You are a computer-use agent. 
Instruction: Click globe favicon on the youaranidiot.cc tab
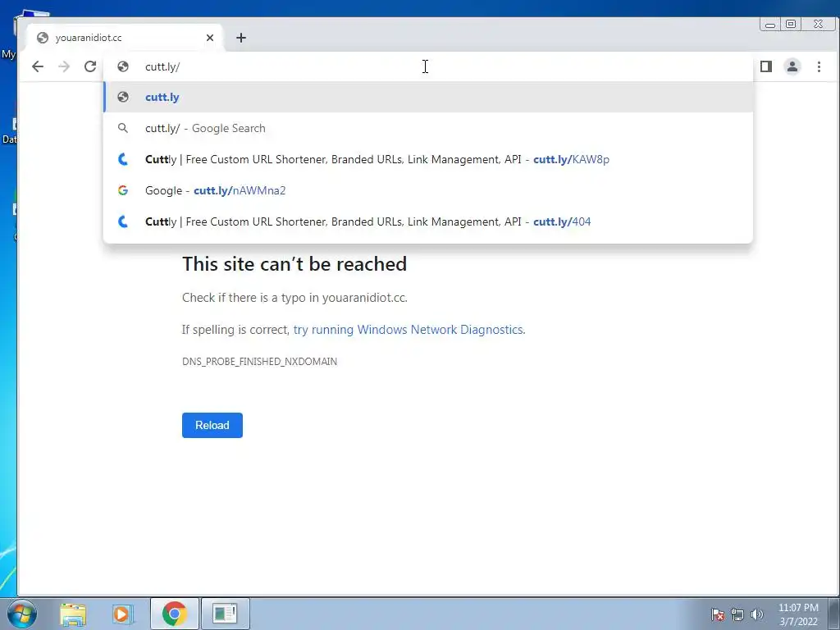(x=43, y=38)
